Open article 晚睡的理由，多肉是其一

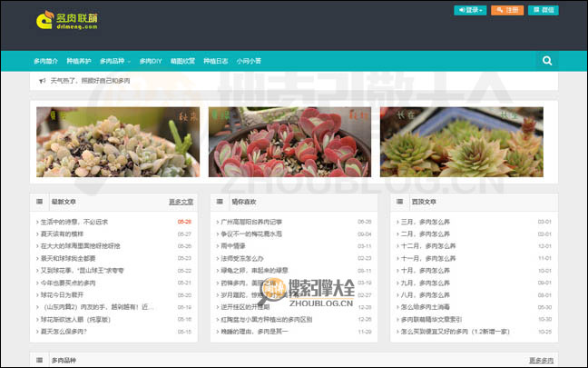click(x=254, y=332)
